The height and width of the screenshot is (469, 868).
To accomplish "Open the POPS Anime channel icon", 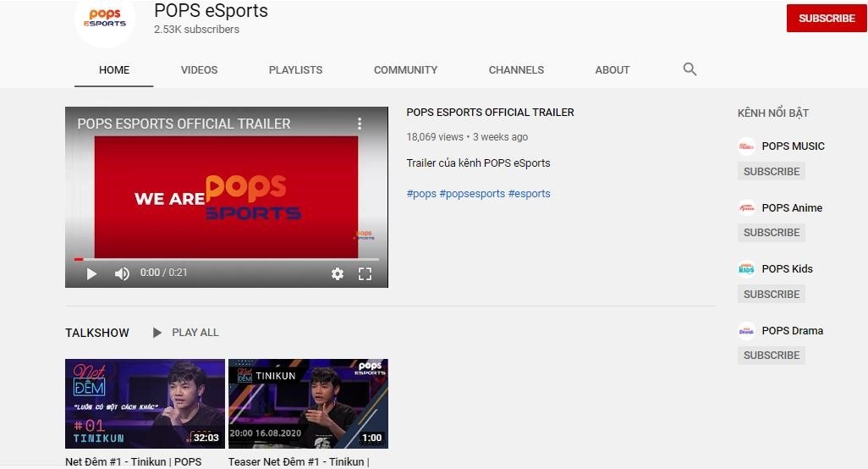I will pyautogui.click(x=746, y=207).
